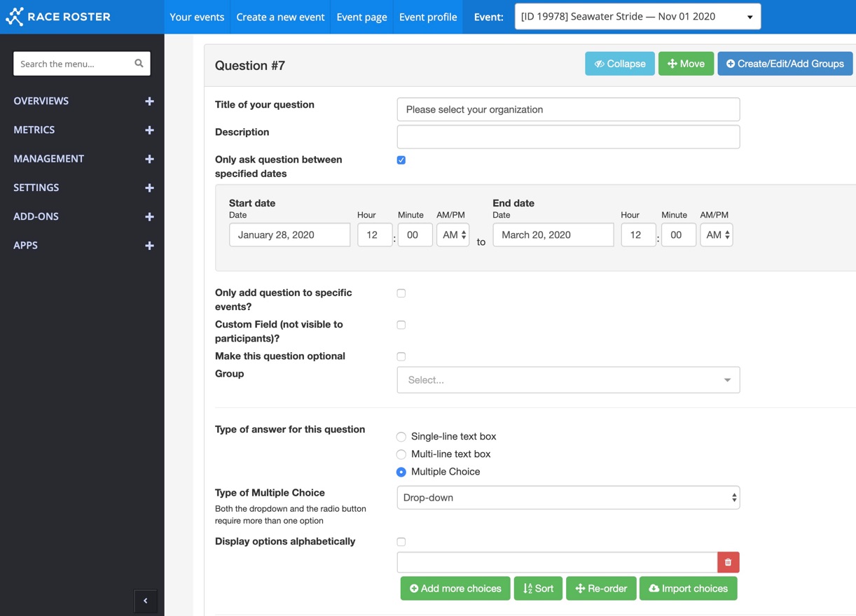This screenshot has width=856, height=616.
Task: Click Add more choices button
Action: pyautogui.click(x=455, y=589)
